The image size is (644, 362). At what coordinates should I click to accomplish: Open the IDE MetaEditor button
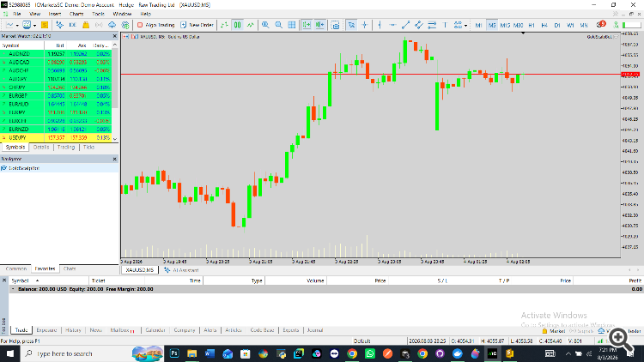coord(73,25)
